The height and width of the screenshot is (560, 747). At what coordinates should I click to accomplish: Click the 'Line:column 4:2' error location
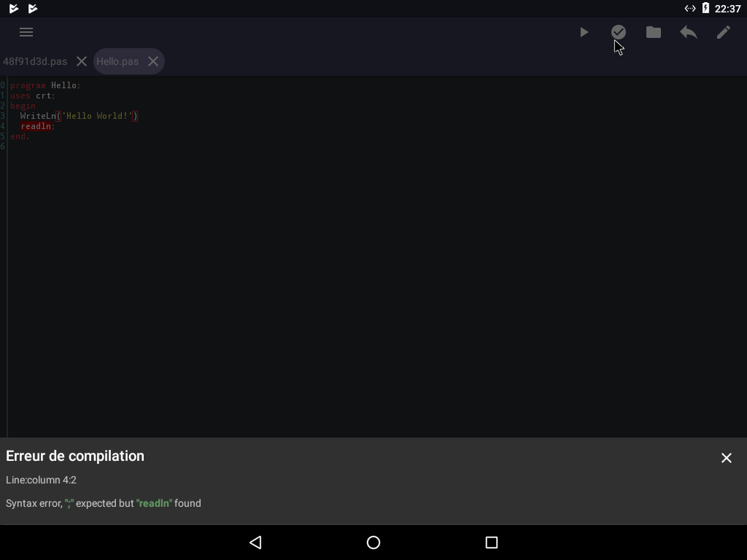tap(42, 480)
